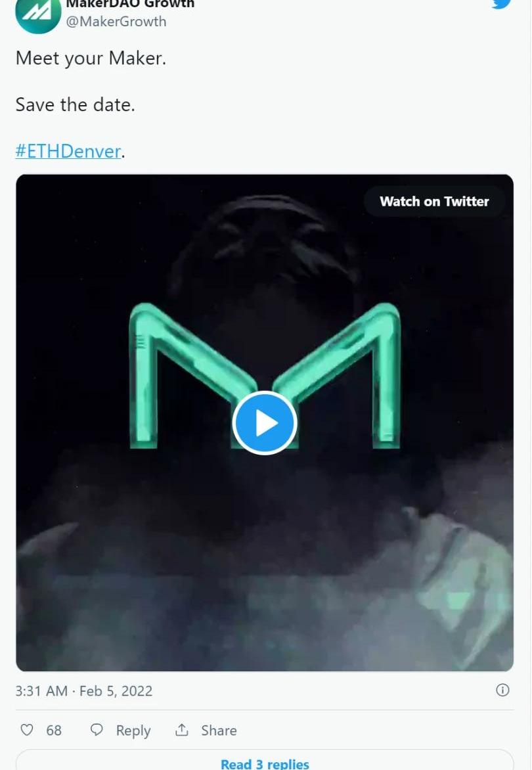This screenshot has height=770, width=532.
Task: Click the reply speech bubble icon
Action: point(97,730)
